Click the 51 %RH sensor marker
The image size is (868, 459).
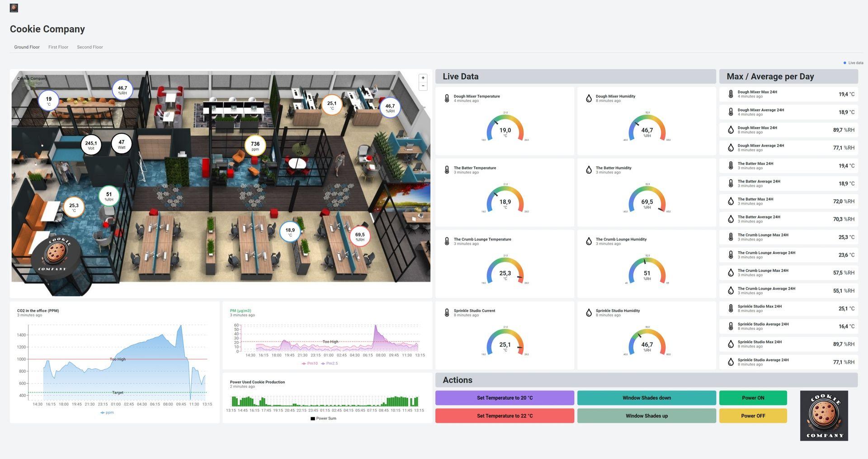coord(109,196)
